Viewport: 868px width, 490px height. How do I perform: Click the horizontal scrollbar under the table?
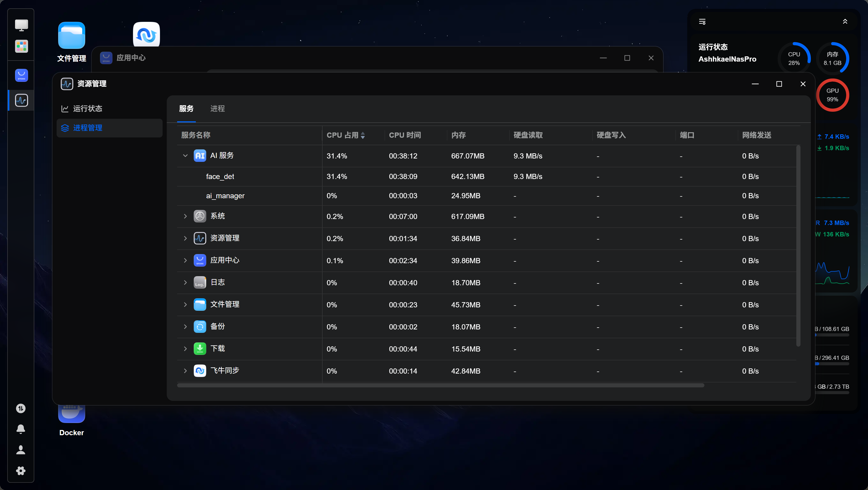[440, 385]
